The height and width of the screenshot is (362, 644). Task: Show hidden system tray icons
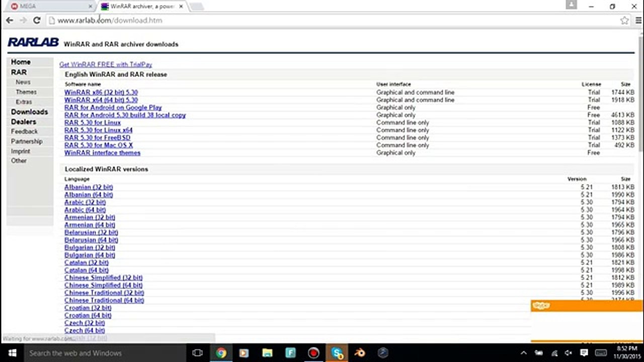click(x=523, y=353)
